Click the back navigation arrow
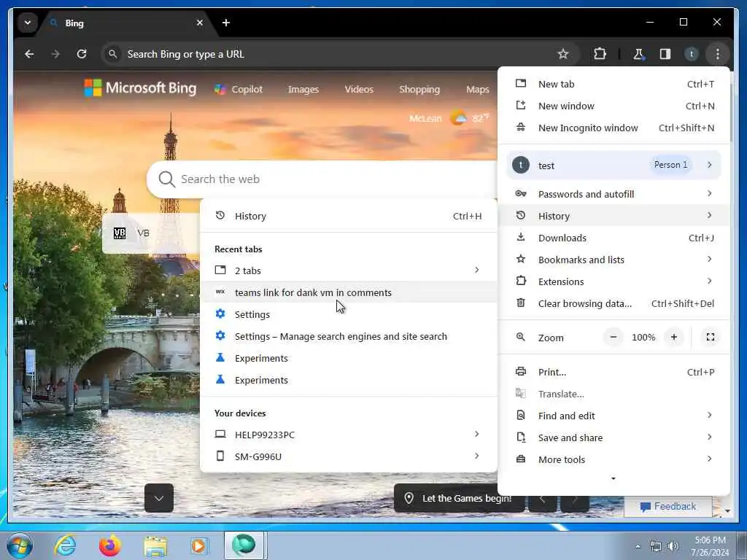 click(29, 54)
